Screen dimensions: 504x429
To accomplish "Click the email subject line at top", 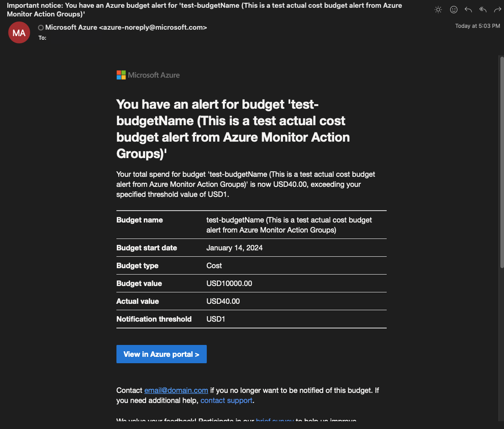I will (x=205, y=10).
